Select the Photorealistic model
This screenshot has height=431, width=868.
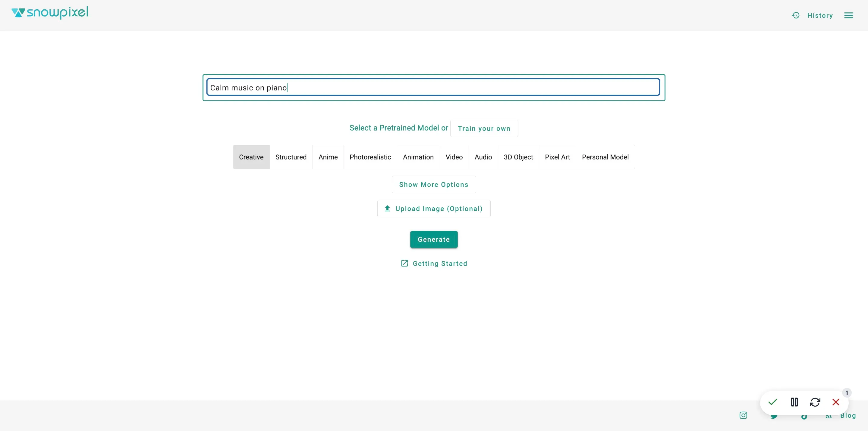(x=370, y=157)
